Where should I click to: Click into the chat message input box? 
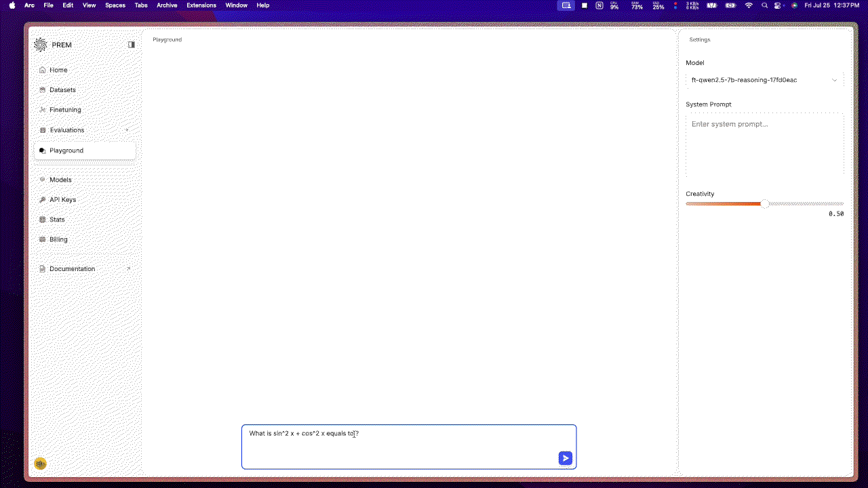coord(409,447)
